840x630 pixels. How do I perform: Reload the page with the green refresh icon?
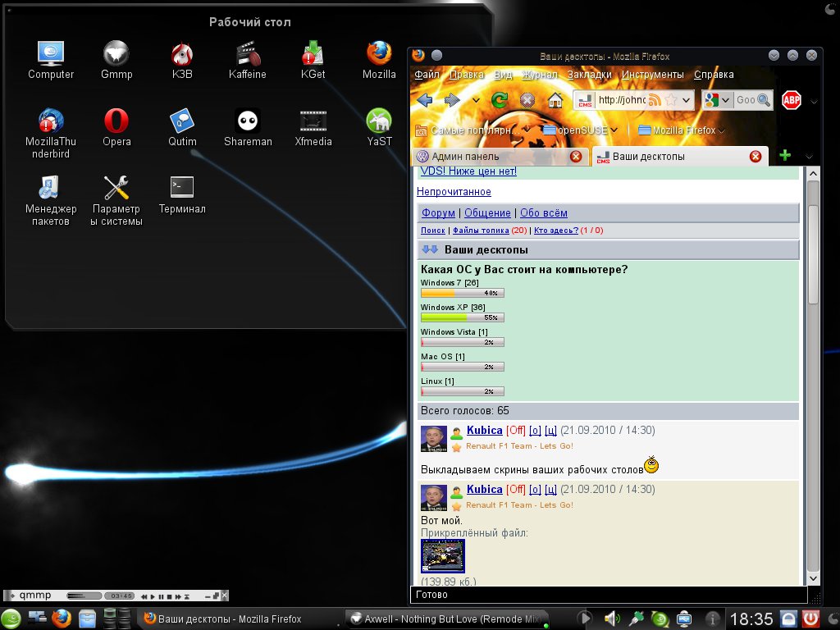(x=500, y=100)
